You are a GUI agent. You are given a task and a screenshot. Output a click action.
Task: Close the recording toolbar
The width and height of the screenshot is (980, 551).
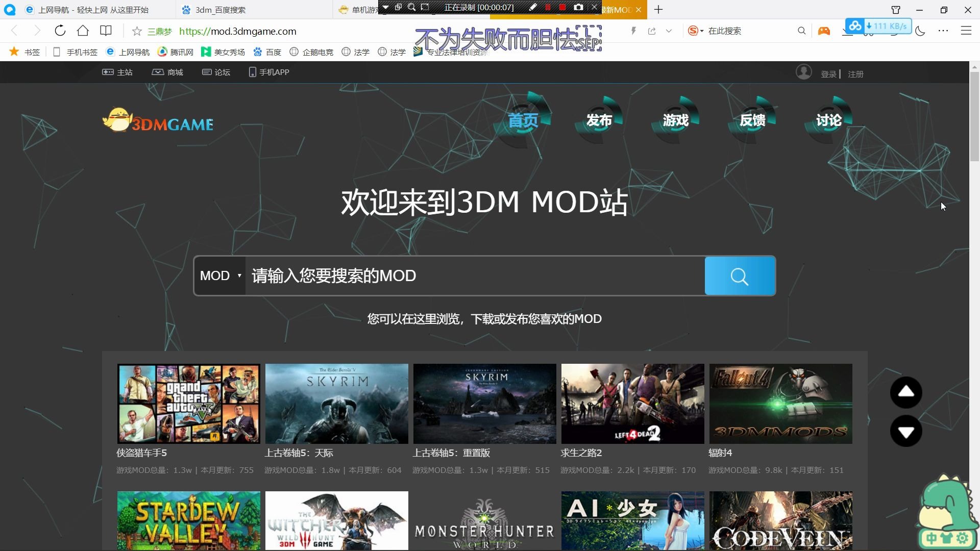coord(594,7)
